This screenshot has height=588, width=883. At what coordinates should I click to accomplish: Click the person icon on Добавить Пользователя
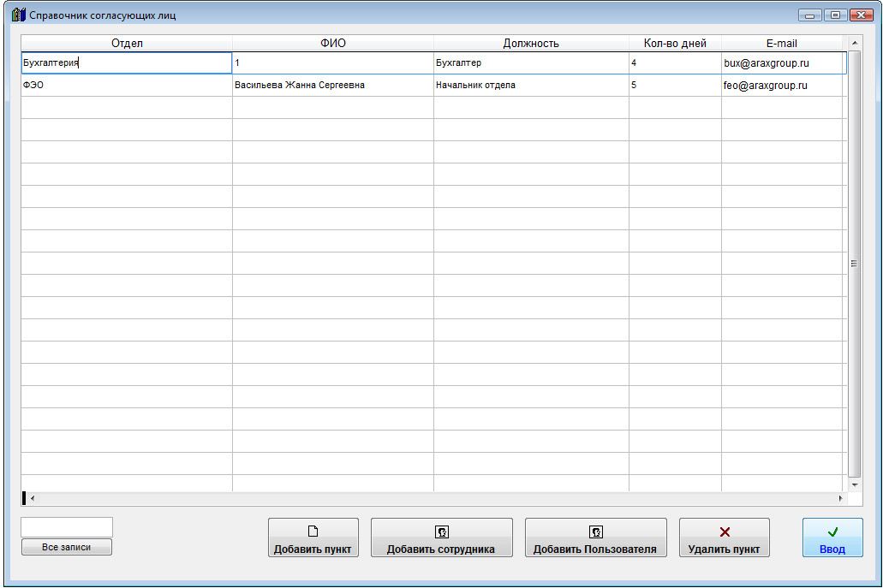[x=596, y=532]
